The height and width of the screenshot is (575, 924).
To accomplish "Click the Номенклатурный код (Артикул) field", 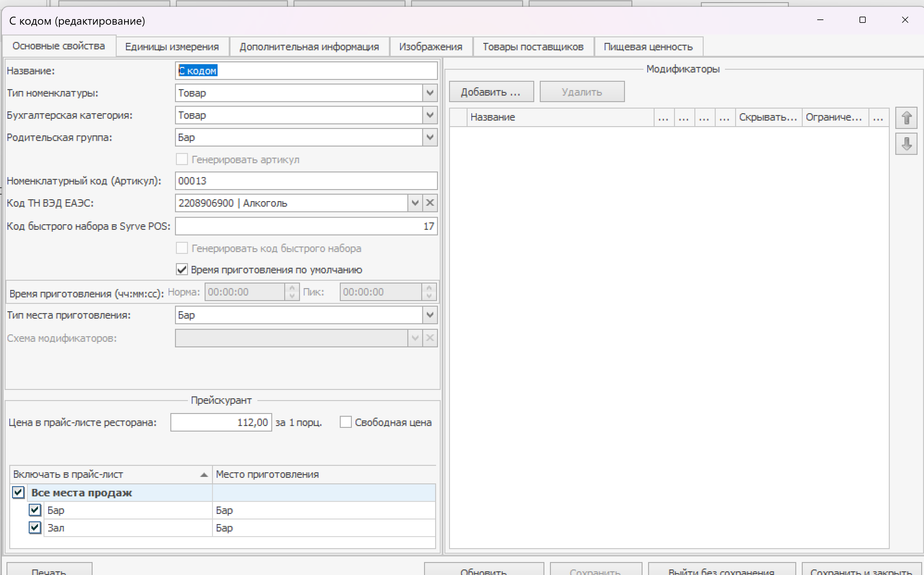I will click(x=306, y=181).
